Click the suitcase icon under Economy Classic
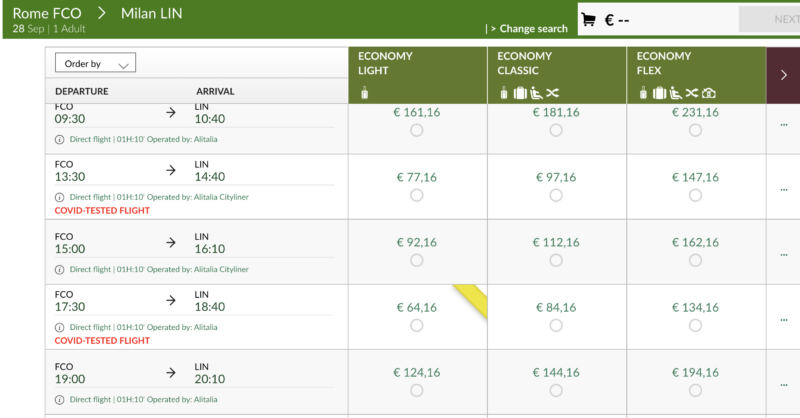This screenshot has height=418, width=800. [519, 93]
